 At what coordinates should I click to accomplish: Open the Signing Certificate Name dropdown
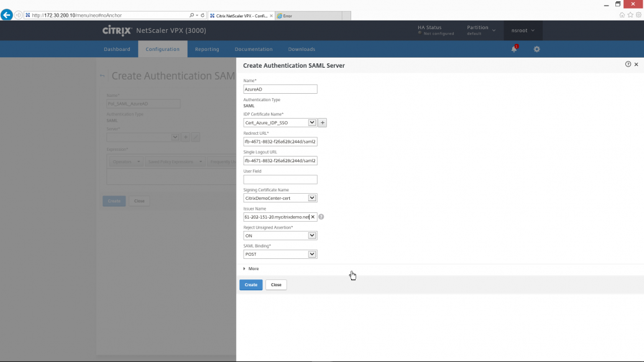(312, 198)
